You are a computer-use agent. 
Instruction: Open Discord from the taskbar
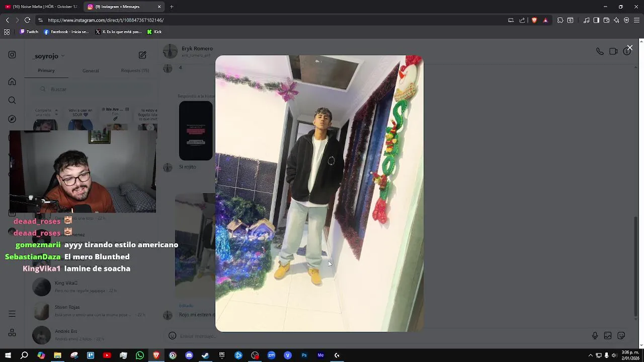click(x=189, y=355)
